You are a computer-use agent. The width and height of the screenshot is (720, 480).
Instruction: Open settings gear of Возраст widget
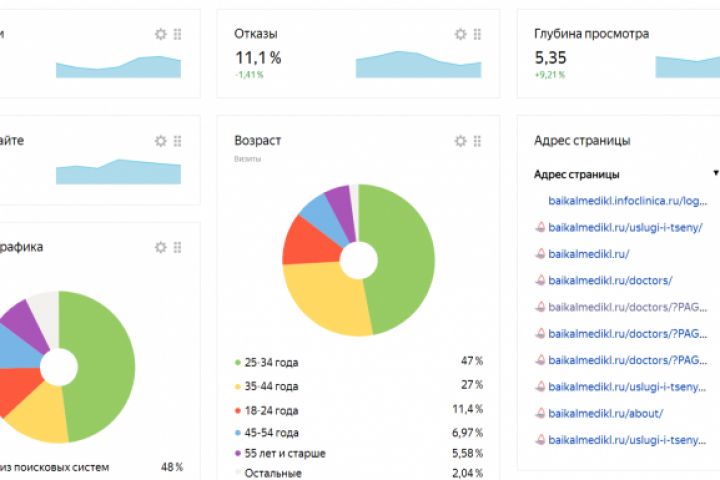(x=460, y=141)
